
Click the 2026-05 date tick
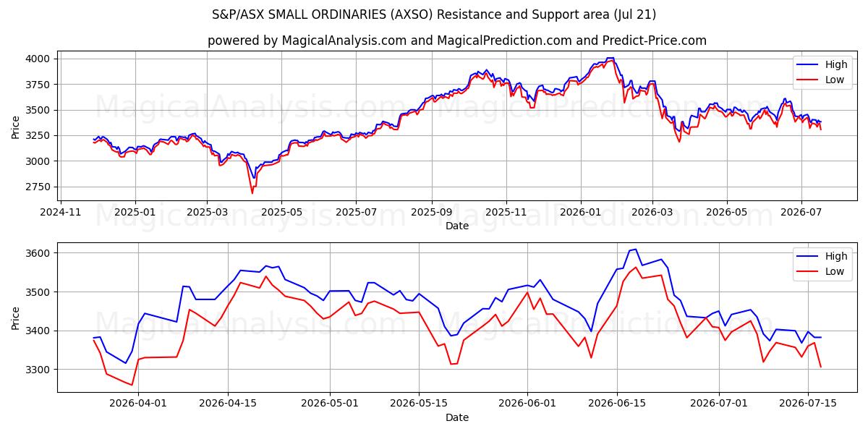point(727,213)
